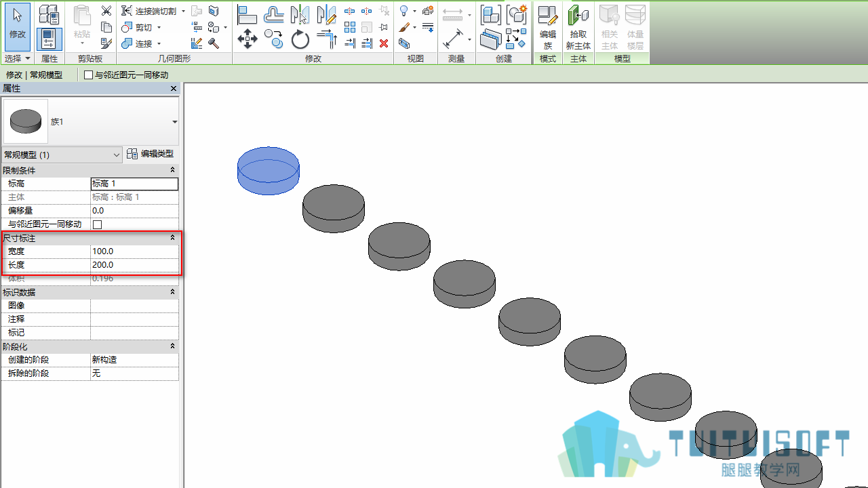Choose the Copy tool with circles icon
Screen dimensions: 868x488
click(274, 39)
